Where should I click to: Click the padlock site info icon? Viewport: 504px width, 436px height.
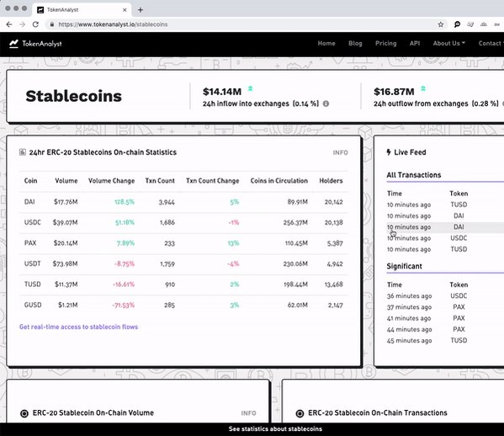[x=52, y=24]
